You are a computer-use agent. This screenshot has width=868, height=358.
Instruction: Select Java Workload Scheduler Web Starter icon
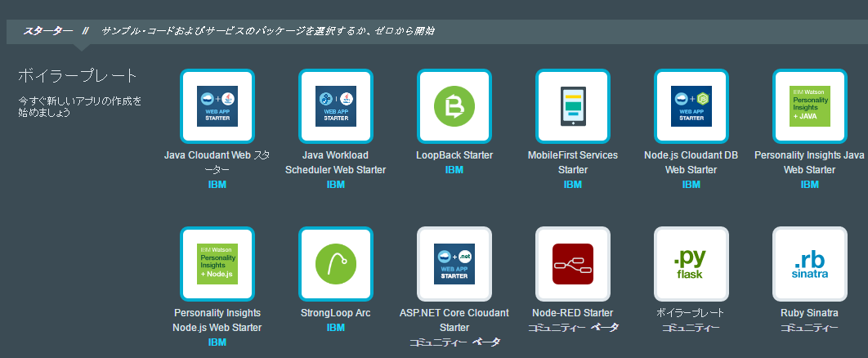pyautogui.click(x=335, y=106)
